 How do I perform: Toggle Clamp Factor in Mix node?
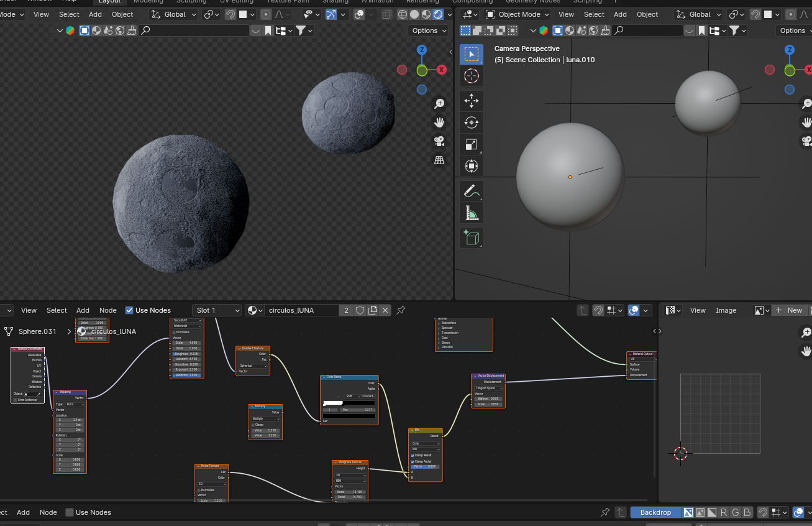(413, 461)
